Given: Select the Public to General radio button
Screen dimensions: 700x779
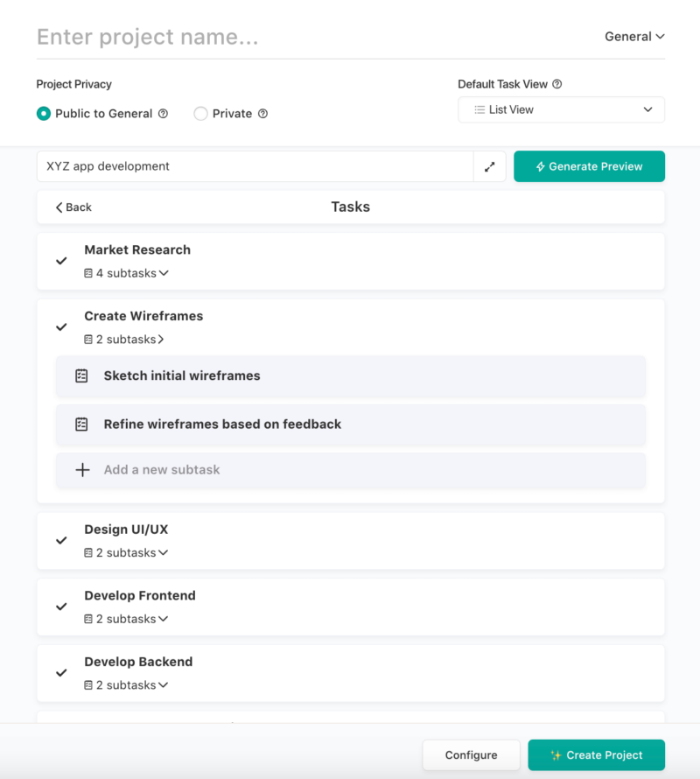Looking at the screenshot, I should click(x=42, y=113).
